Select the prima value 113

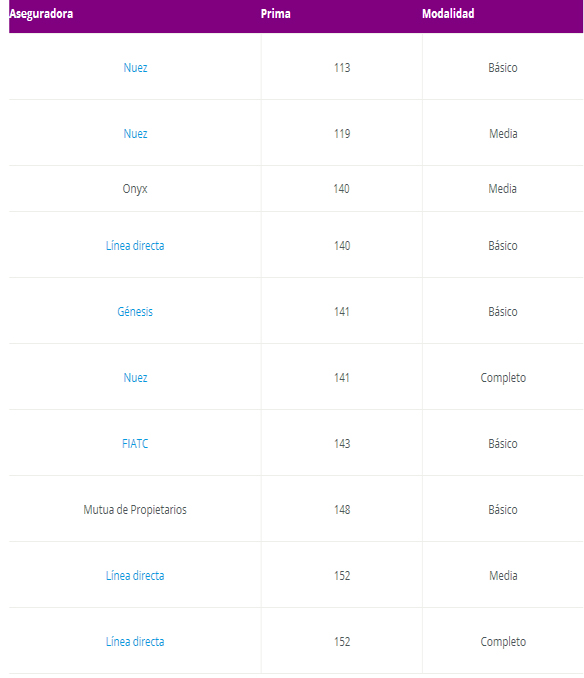342,68
